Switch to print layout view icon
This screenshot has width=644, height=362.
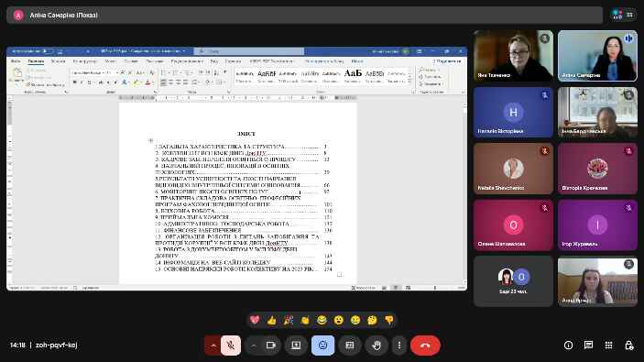pos(396,288)
